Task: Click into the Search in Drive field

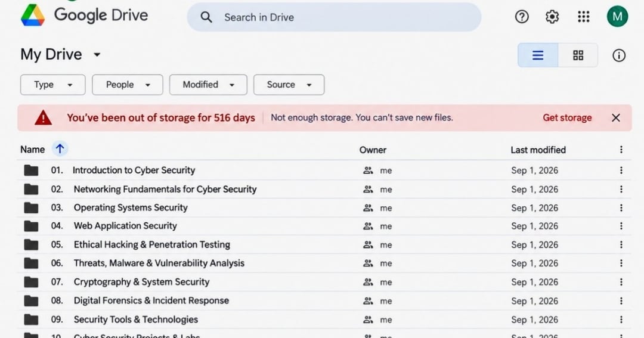Action: click(x=334, y=17)
